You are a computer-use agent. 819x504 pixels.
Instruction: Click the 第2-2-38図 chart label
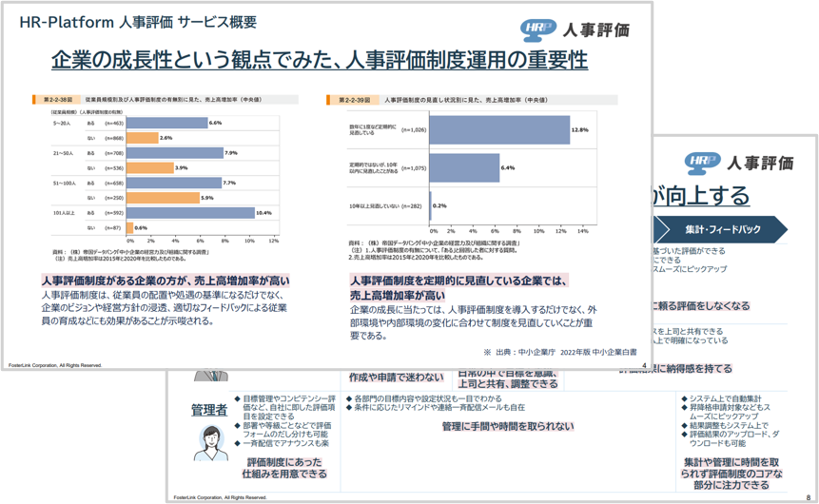tap(58, 99)
